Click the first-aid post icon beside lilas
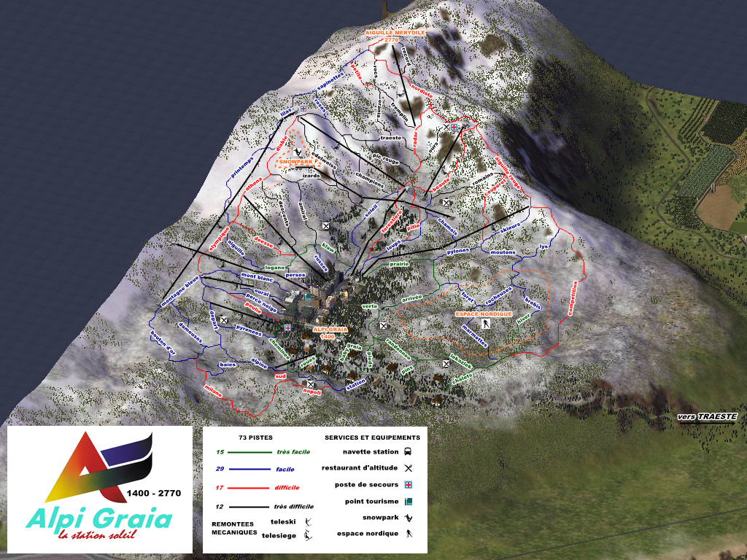The image size is (747, 560). tap(303, 109)
